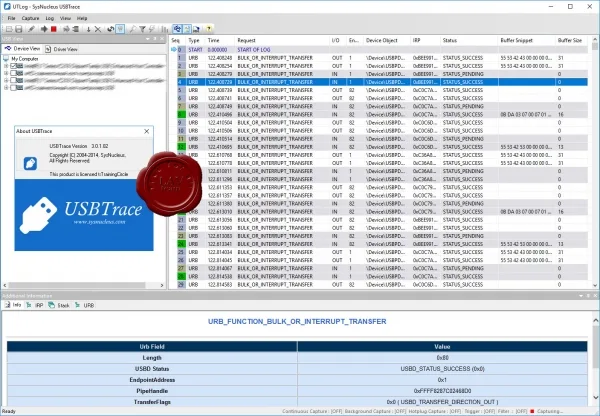Click STATUS_PENDING in the 122.408279 row
This screenshot has width=600, height=416.
(x=463, y=74)
